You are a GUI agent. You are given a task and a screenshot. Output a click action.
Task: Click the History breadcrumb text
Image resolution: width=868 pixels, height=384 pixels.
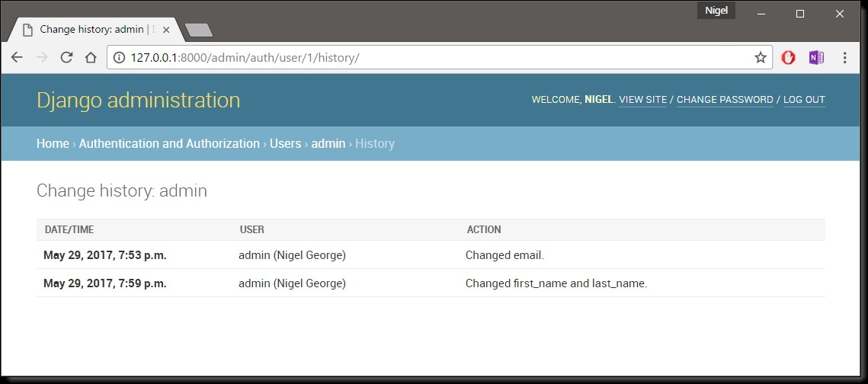(x=375, y=143)
